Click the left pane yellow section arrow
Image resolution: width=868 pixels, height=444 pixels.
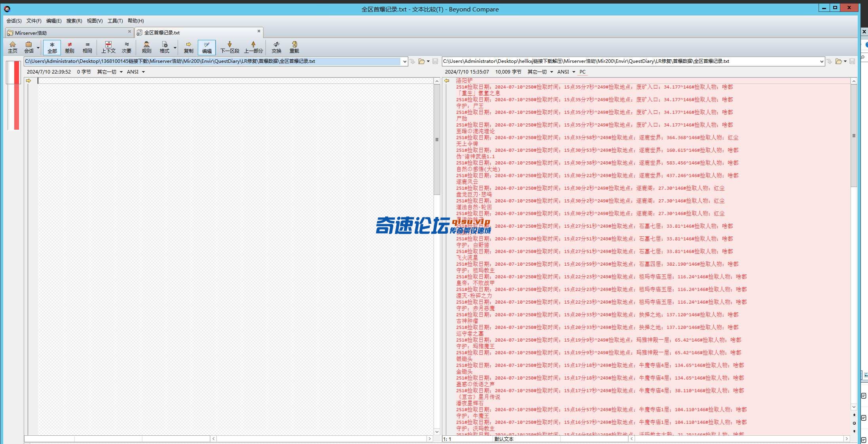pyautogui.click(x=28, y=81)
